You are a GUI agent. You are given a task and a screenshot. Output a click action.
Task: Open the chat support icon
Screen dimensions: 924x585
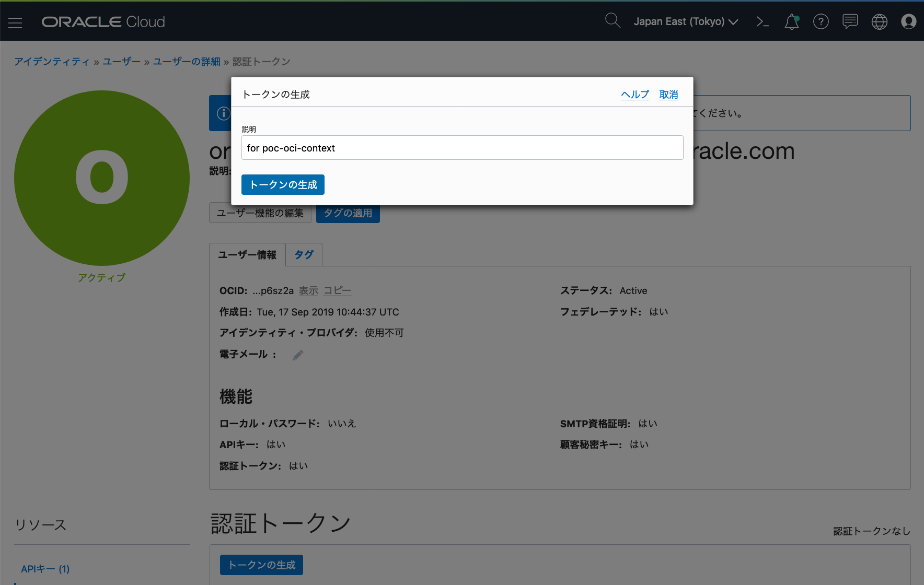(x=850, y=21)
